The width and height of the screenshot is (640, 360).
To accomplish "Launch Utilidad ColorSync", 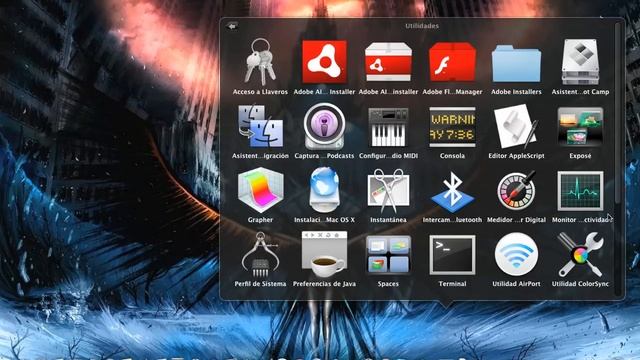I will [580, 255].
